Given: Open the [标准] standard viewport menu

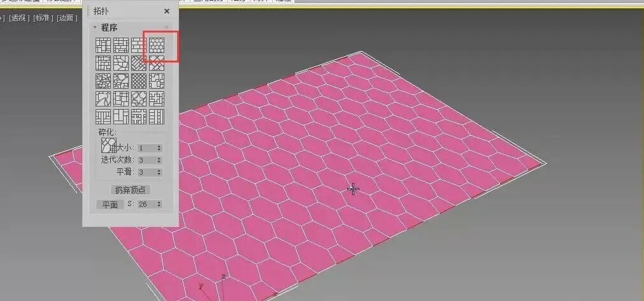Looking at the screenshot, I should pyautogui.click(x=43, y=18).
